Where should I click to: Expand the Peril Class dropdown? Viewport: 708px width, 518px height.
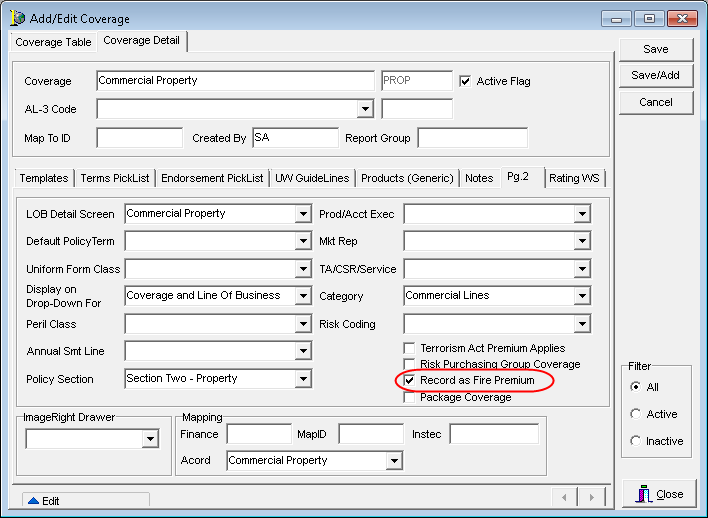point(303,324)
